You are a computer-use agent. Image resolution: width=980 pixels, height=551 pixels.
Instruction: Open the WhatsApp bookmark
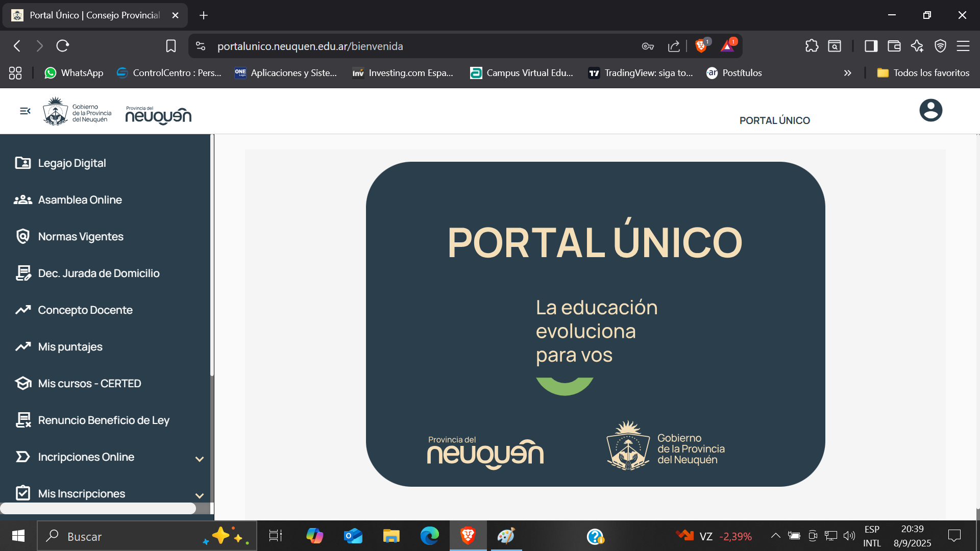(74, 73)
